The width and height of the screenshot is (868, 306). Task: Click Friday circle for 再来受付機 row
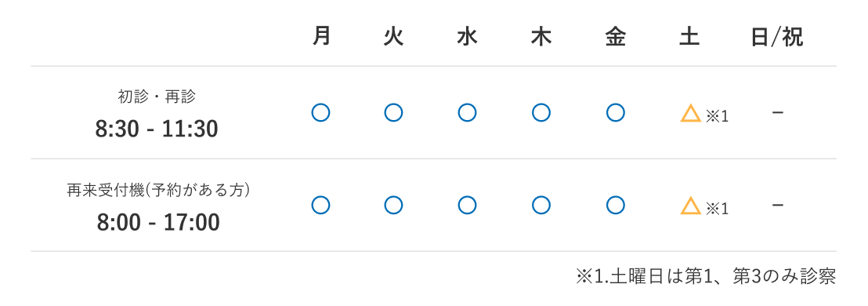click(616, 205)
